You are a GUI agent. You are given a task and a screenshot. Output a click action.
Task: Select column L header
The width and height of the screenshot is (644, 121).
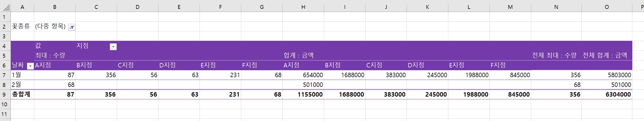(x=469, y=7)
